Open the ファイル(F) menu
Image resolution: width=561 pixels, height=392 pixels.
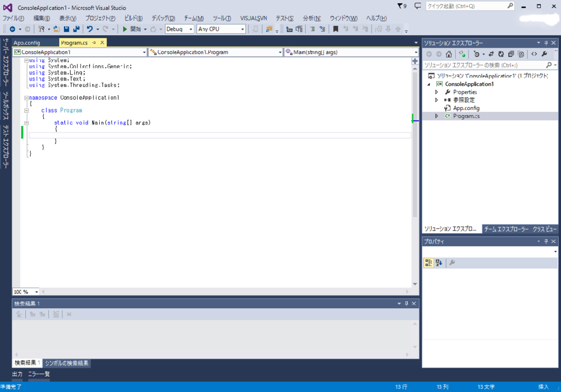[x=14, y=18]
